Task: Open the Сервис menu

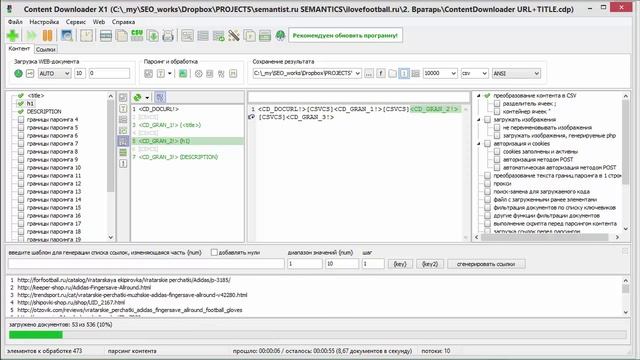Action: pyautogui.click(x=76, y=22)
